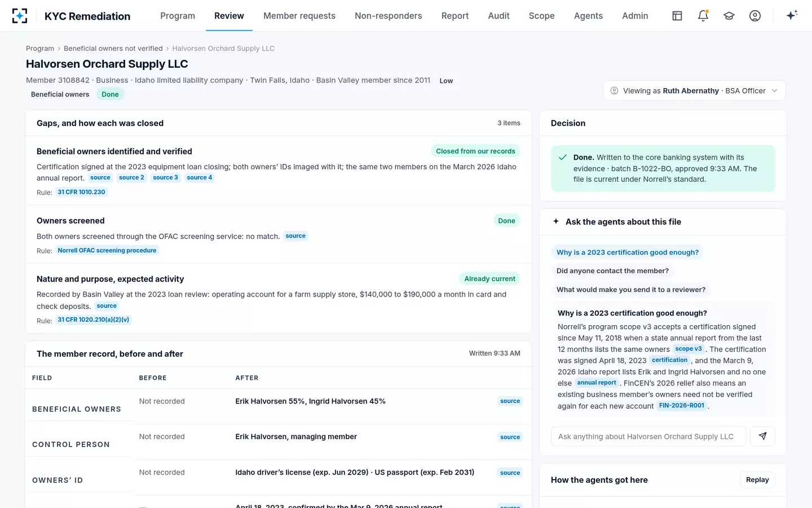Ask 'Why is a 2023 certification good enough?'
The image size is (812, 508).
[x=628, y=252]
